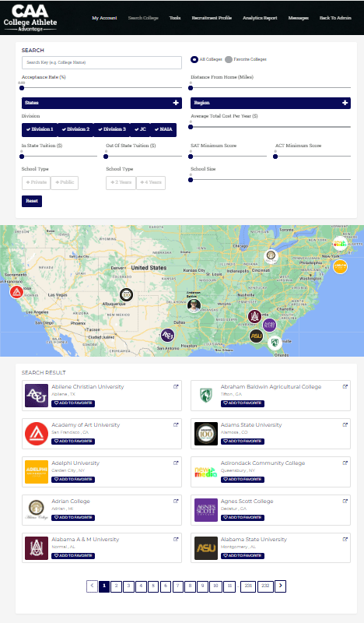The image size is (364, 623).
Task: Select the Abraham Baldwin green marker on the map
Action: (x=275, y=342)
